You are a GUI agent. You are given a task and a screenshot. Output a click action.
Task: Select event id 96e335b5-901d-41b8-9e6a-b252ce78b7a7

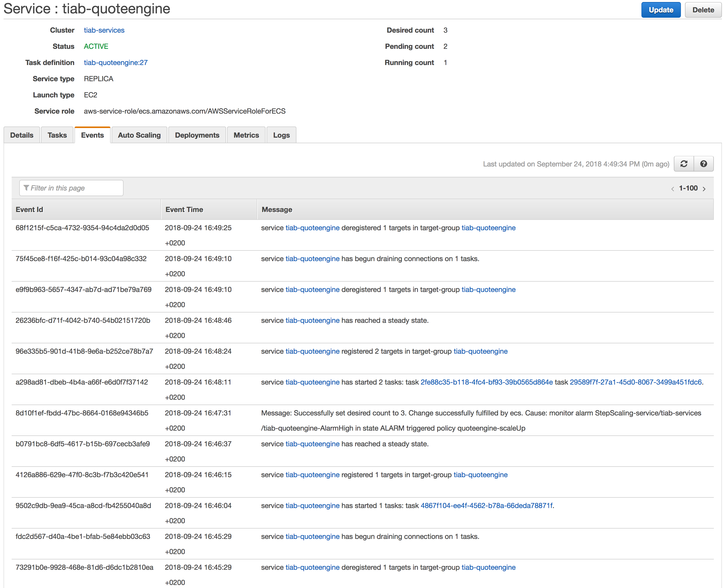pyautogui.click(x=84, y=351)
